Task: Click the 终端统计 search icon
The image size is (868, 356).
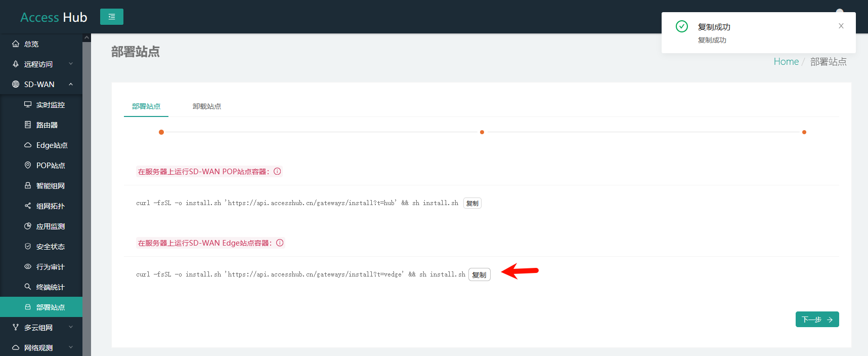Action: 28,287
